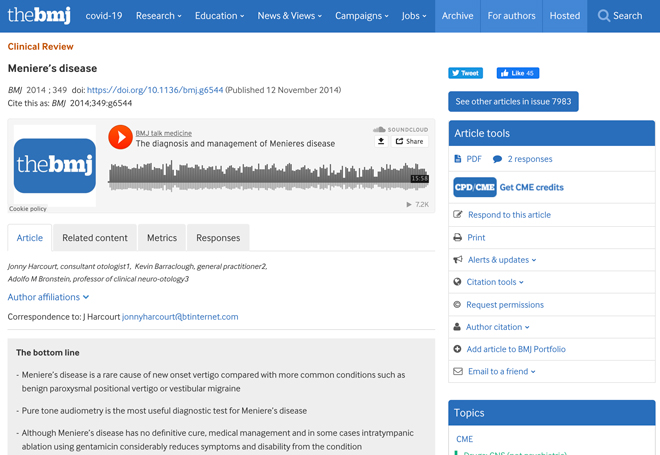Image resolution: width=660 pixels, height=455 pixels.
Task: Expand the Education menu
Action: pos(219,16)
